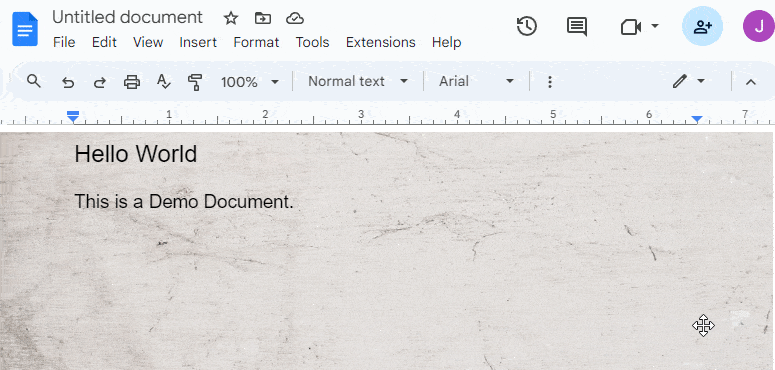The height and width of the screenshot is (370, 775).
Task: Open the pencil editing mode dropdown
Action: pos(689,81)
